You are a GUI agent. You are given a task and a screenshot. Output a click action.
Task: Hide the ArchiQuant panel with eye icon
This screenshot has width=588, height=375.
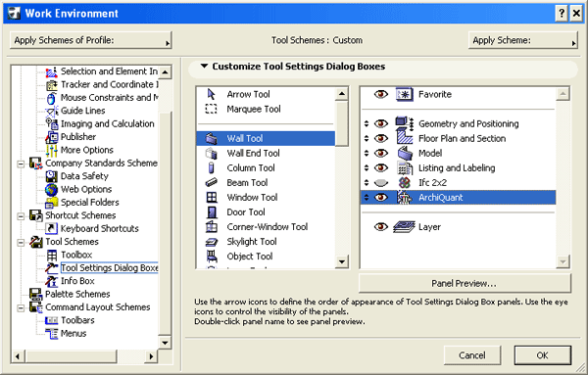(380, 197)
